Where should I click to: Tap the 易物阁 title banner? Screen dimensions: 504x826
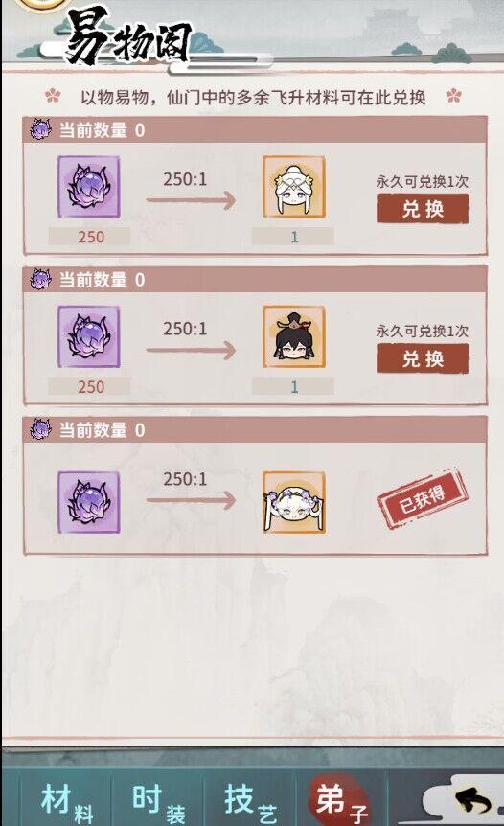coord(127,38)
